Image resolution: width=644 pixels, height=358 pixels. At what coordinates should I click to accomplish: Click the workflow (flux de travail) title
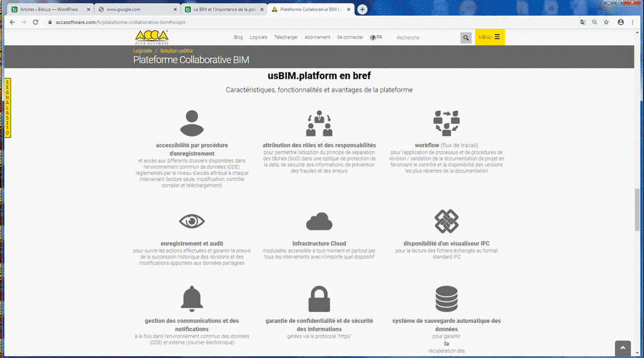click(x=447, y=145)
